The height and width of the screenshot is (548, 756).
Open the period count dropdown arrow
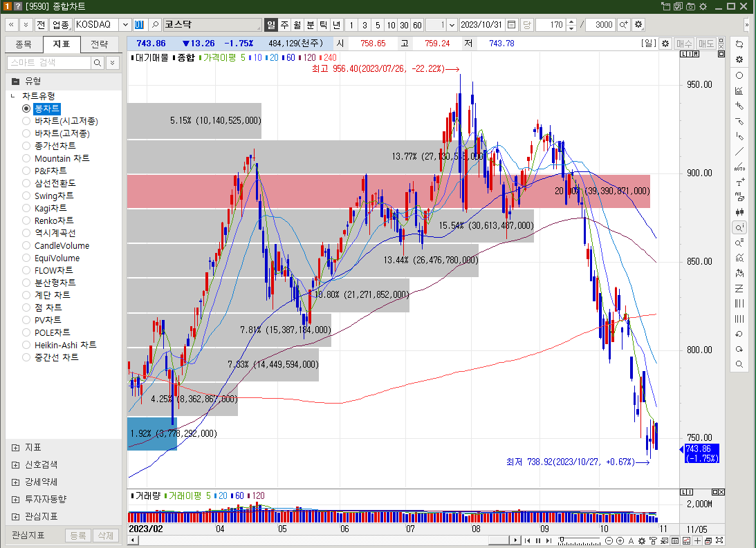coord(452,25)
